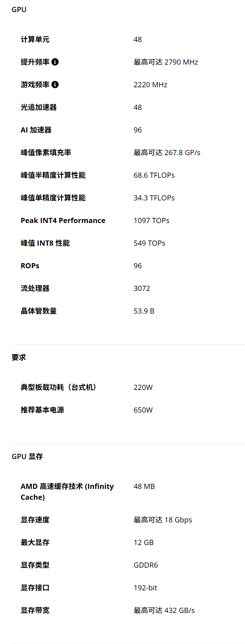Select the 53.9 B transistor value

click(144, 311)
